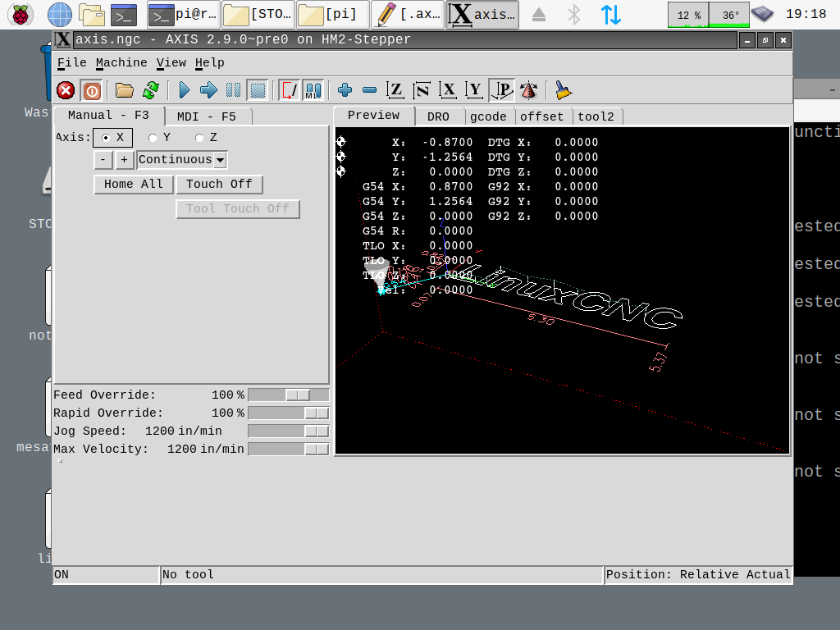The height and width of the screenshot is (630, 840).
Task: Switch to the [.ax... editor window
Action: click(x=407, y=15)
